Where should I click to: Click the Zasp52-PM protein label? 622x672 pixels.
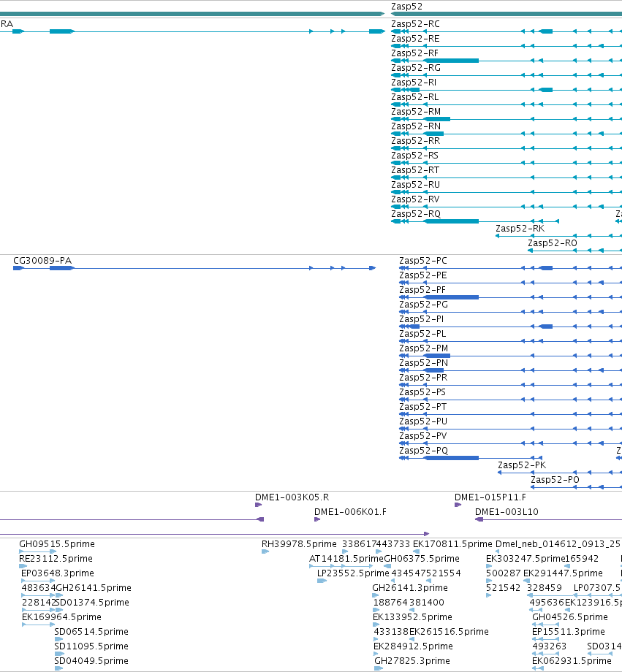(423, 348)
